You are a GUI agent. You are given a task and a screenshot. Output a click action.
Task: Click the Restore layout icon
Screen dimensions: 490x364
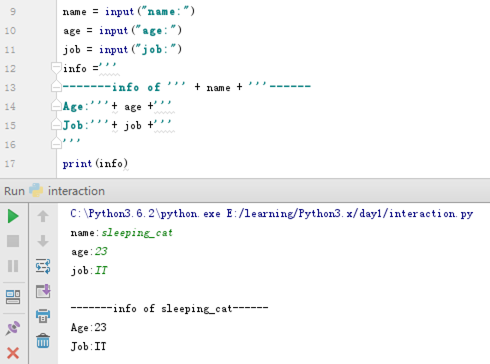13,297
